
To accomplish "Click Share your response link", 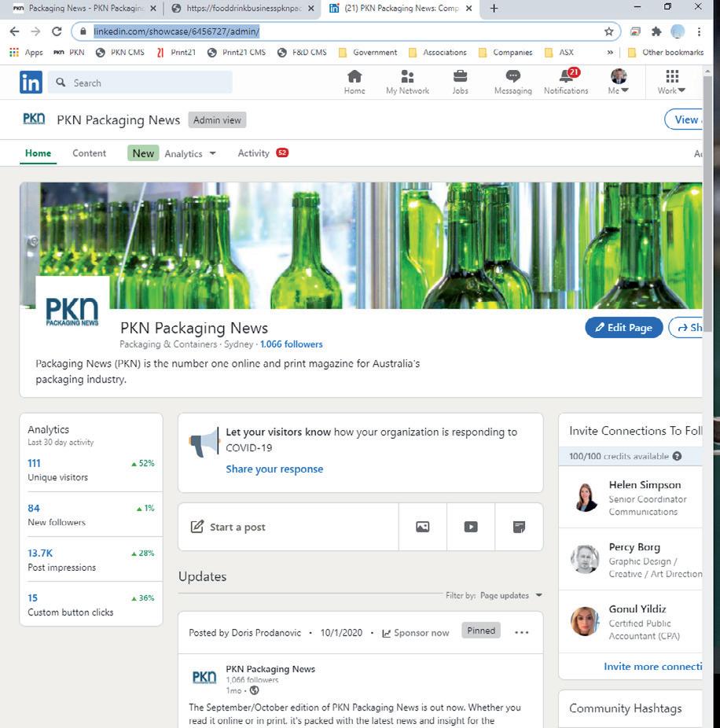I will coord(274,469).
